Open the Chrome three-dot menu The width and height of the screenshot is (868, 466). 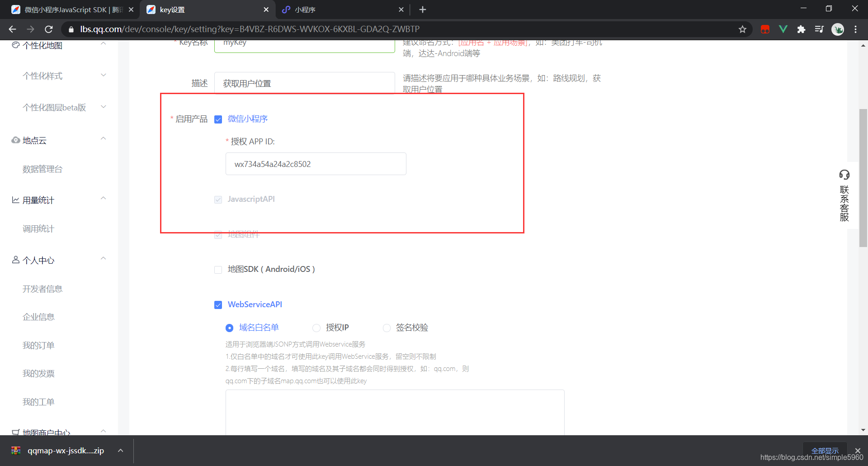pos(856,29)
